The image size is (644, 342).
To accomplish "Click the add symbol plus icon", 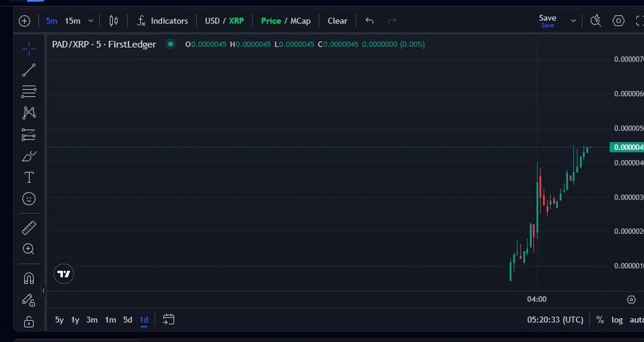I will pos(25,21).
